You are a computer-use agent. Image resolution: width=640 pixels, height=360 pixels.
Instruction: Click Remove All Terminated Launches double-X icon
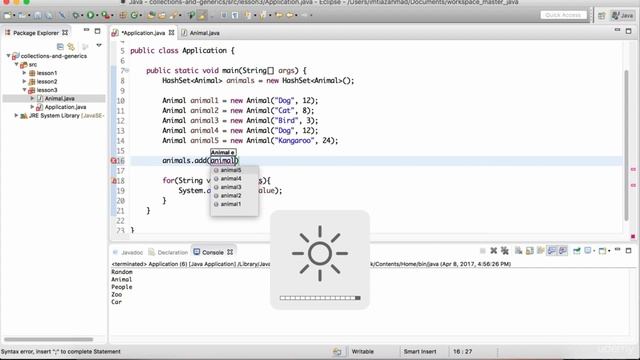504,251
